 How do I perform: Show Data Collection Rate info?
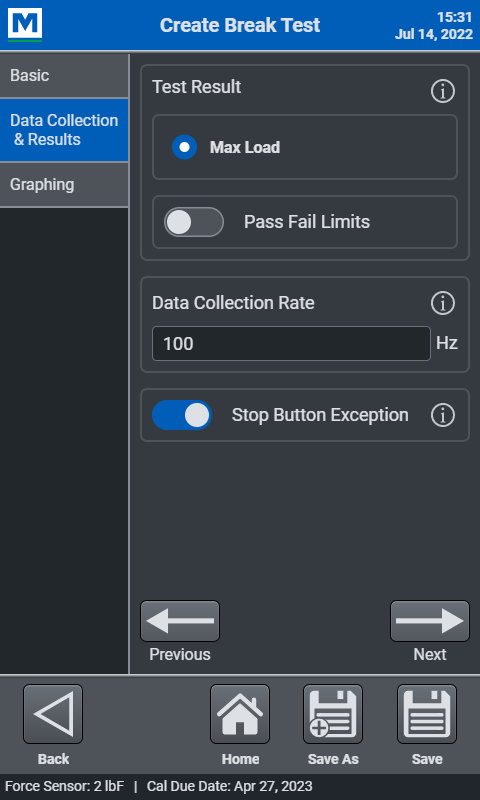click(x=442, y=303)
